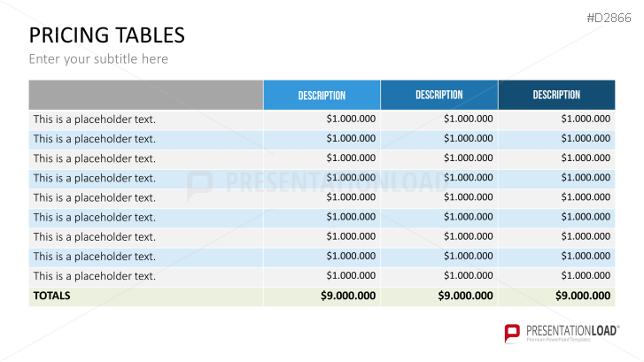
Task: Click first-row price under medium blue header
Action: [468, 119]
